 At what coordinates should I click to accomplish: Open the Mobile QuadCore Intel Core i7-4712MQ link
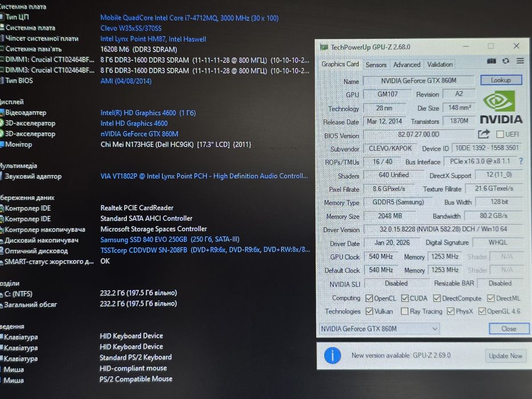(189, 18)
